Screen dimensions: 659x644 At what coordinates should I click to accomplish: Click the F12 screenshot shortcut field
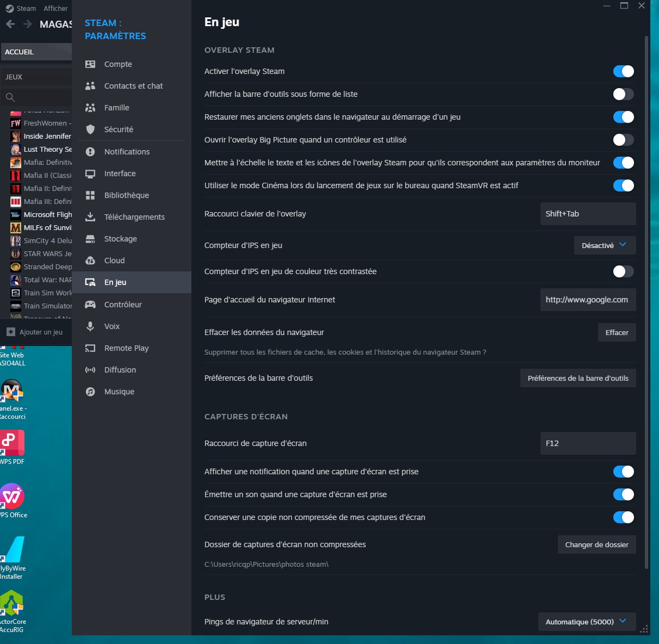click(x=588, y=443)
